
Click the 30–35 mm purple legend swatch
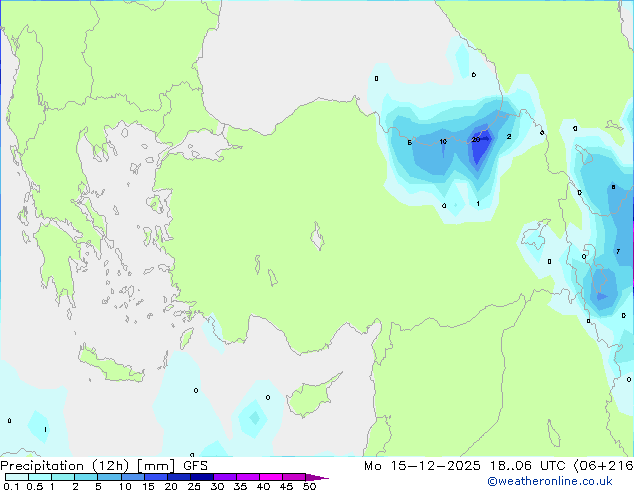225,477
